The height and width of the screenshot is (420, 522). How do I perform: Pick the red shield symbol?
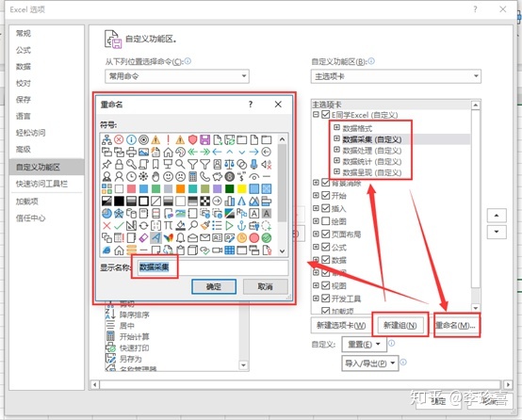tap(193, 139)
